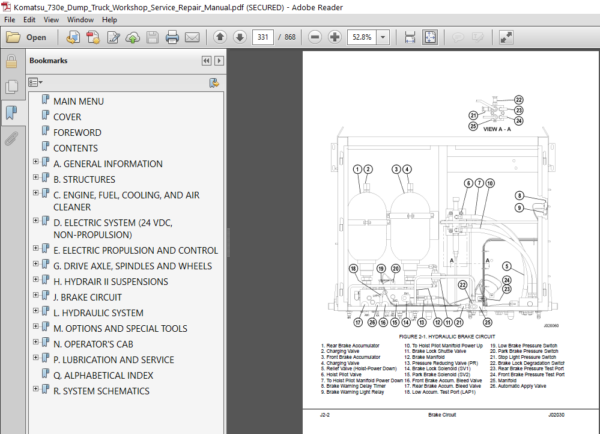The width and height of the screenshot is (600, 434).
Task: Expand the B. STRUCTURES bookmark
Action: point(36,177)
